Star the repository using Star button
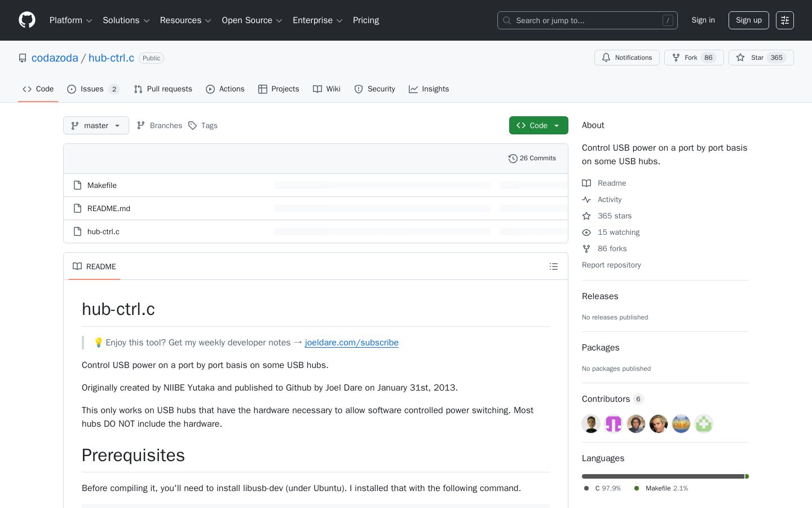 (x=761, y=58)
